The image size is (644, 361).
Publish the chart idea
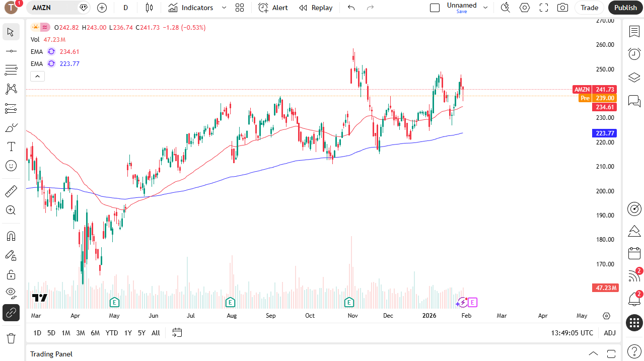click(625, 8)
